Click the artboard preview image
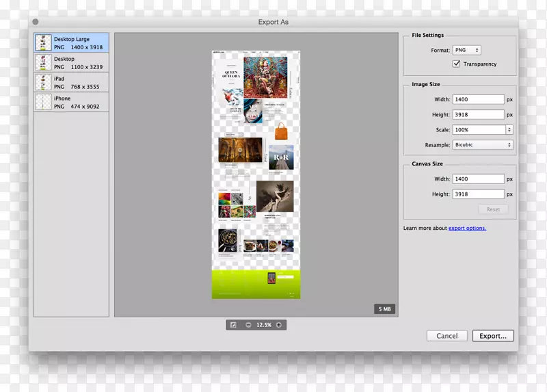The width and height of the screenshot is (547, 392). 256,174
